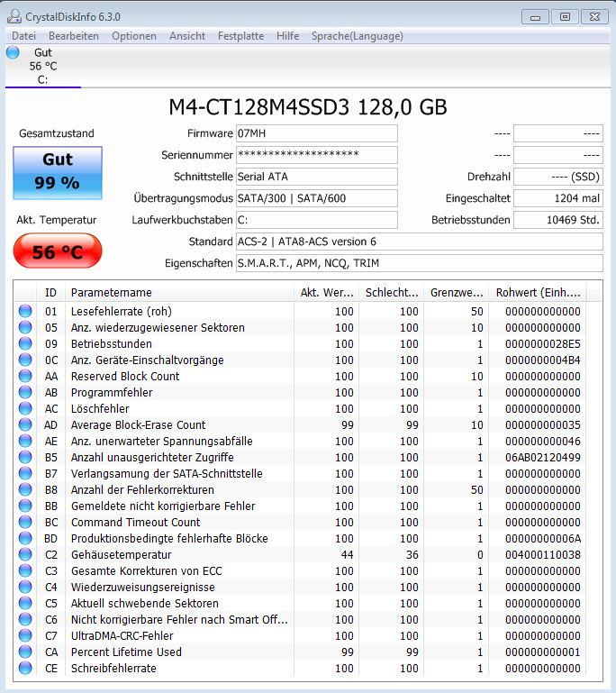Open the Datei menu
The height and width of the screenshot is (693, 616).
23,36
